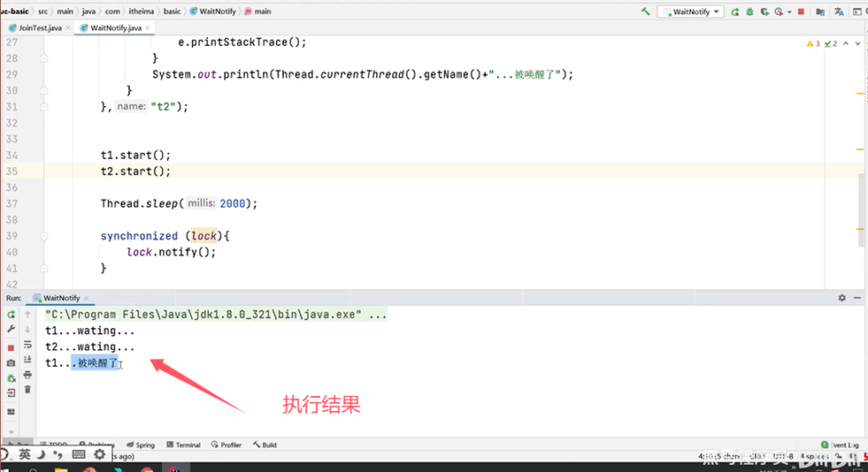Viewport: 868px width, 472px height.
Task: Click the wrench Modify Run Configuration icon
Action: 12,330
